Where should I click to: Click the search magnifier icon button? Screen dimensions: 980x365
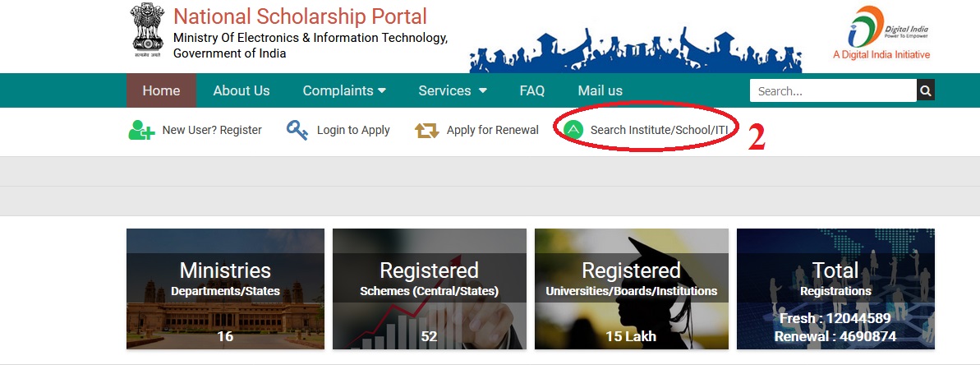pyautogui.click(x=926, y=90)
